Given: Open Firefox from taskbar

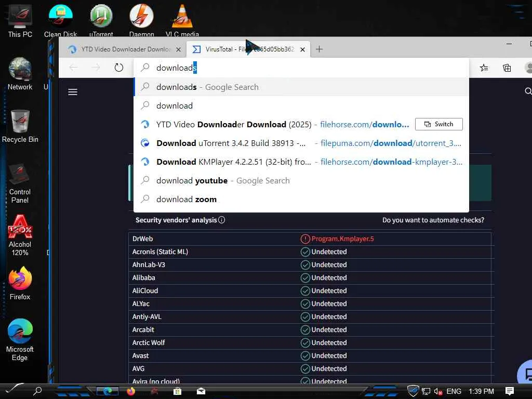Looking at the screenshot, I should (131, 391).
